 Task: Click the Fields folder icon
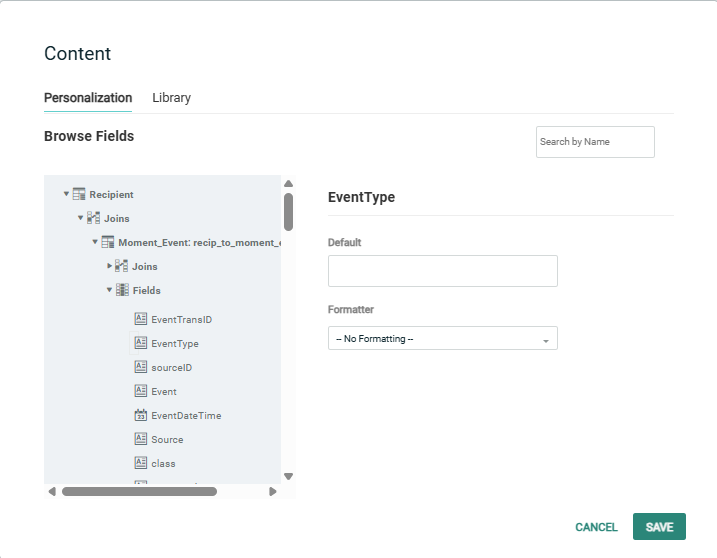click(122, 291)
